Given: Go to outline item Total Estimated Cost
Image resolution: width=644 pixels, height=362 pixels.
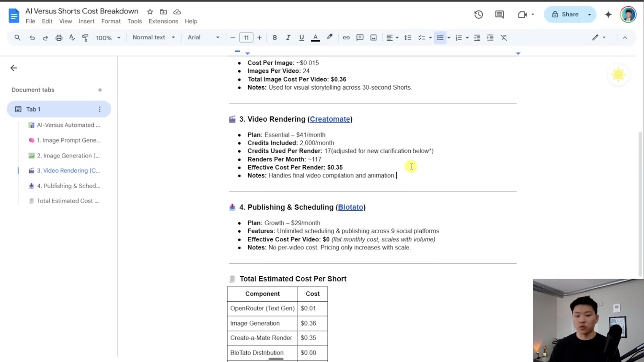Looking at the screenshot, I should click(68, 201).
